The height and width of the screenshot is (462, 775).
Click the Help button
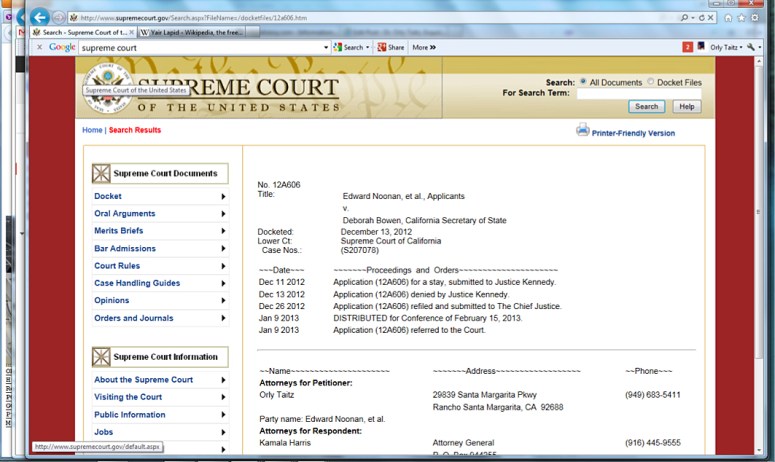[x=686, y=106]
